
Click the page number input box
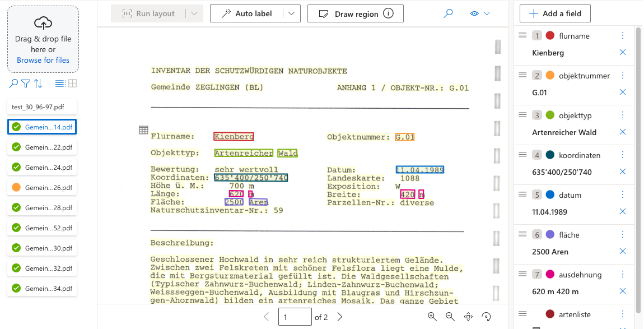pyautogui.click(x=295, y=317)
